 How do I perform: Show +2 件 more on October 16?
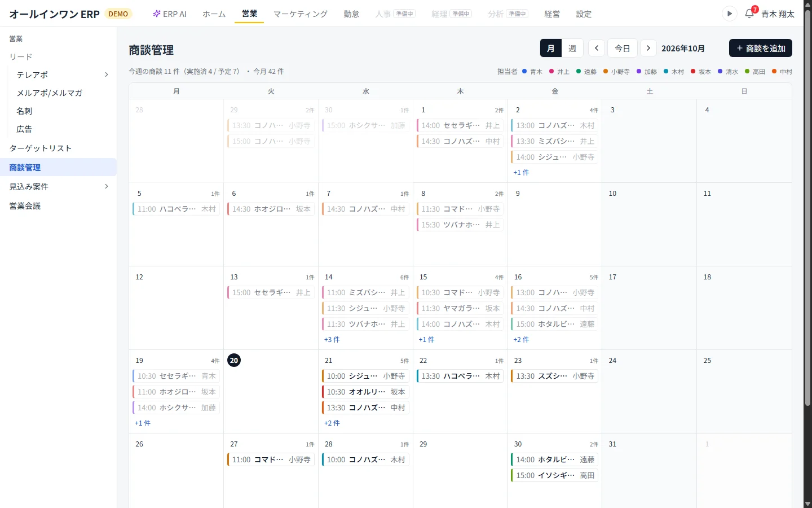(x=521, y=339)
